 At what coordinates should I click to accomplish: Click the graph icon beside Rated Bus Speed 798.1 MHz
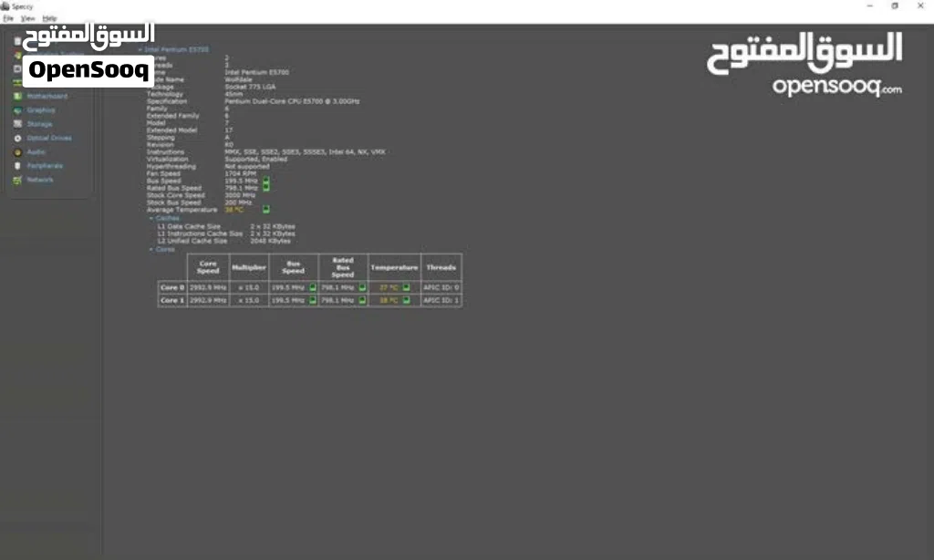(x=266, y=187)
